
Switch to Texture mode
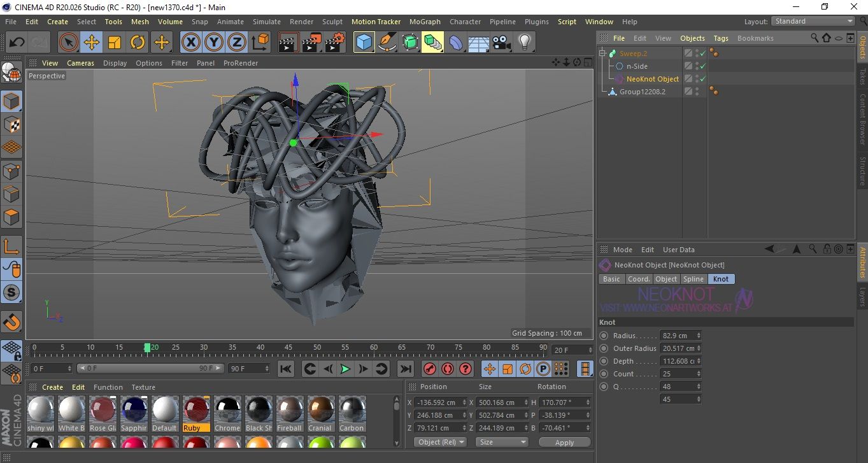coord(11,124)
